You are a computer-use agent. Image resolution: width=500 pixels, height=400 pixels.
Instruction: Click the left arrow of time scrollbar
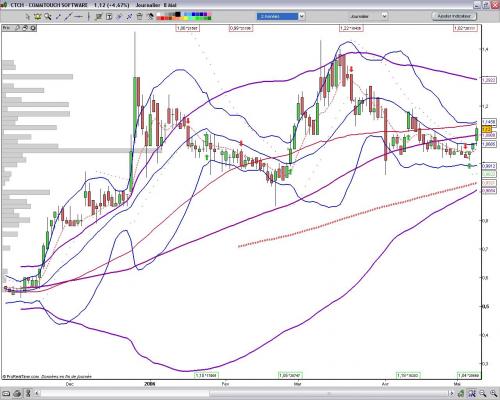[37, 394]
